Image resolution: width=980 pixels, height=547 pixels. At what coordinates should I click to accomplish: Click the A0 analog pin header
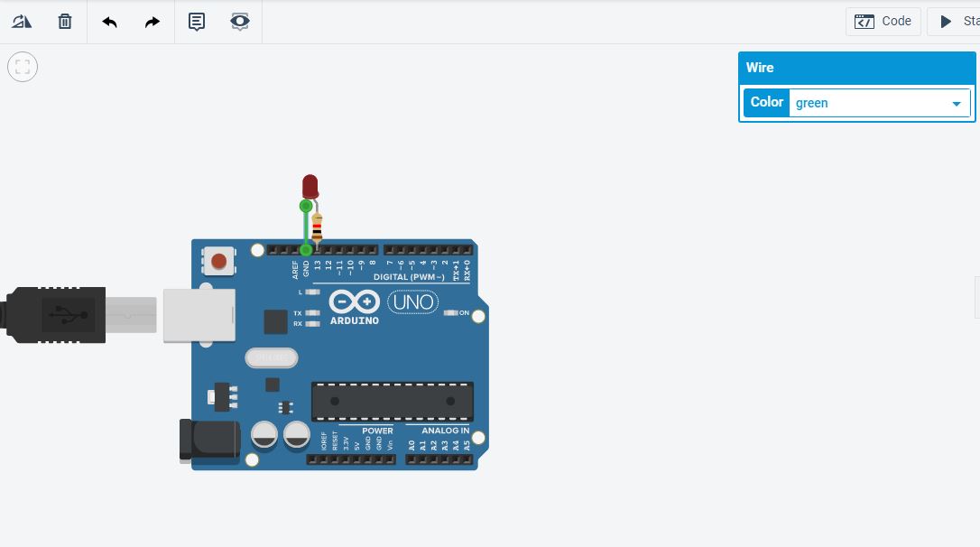click(x=411, y=459)
